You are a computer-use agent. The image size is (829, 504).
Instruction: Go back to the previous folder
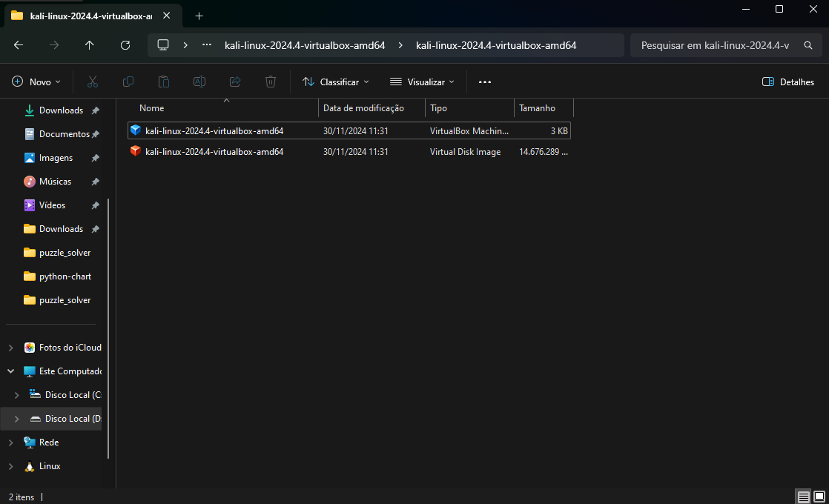(19, 45)
